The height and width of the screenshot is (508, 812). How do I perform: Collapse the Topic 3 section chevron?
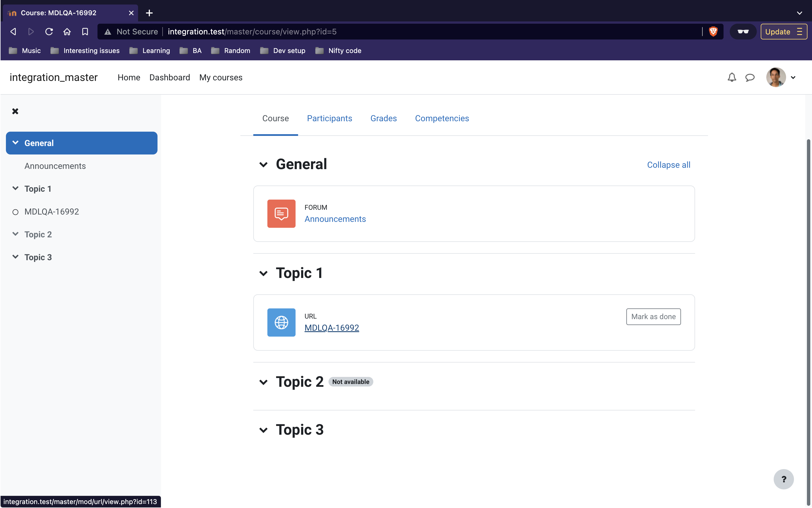click(263, 430)
